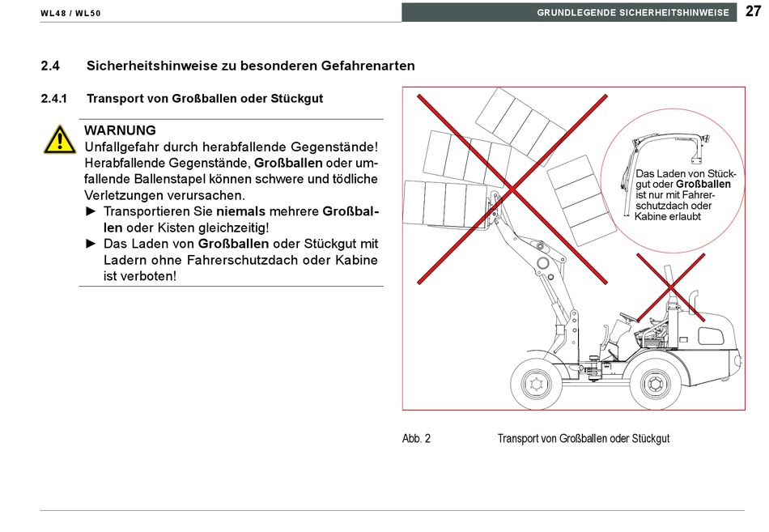The image size is (769, 532).
Task: Click the yellow warning triangle icon
Action: (x=59, y=140)
